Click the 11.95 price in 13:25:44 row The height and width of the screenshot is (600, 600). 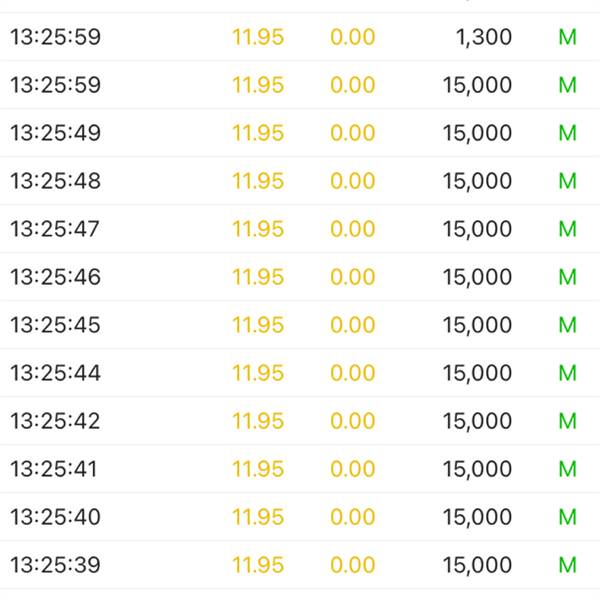(x=258, y=373)
